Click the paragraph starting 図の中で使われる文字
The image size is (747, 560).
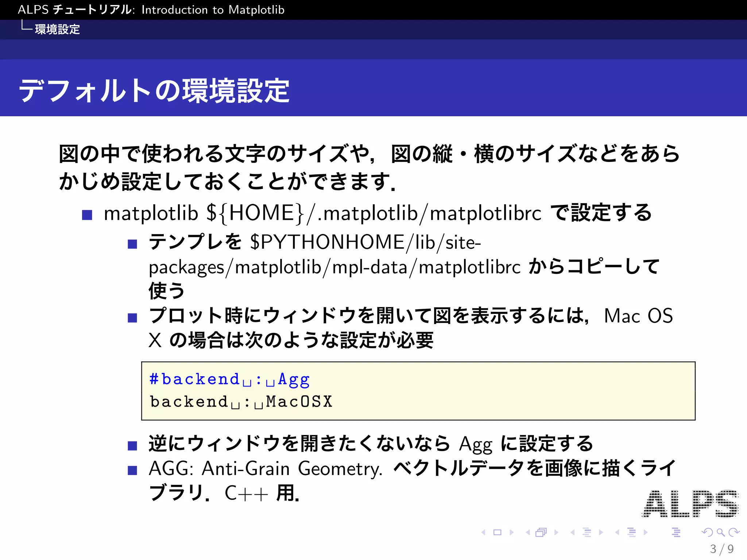pyautogui.click(x=369, y=167)
